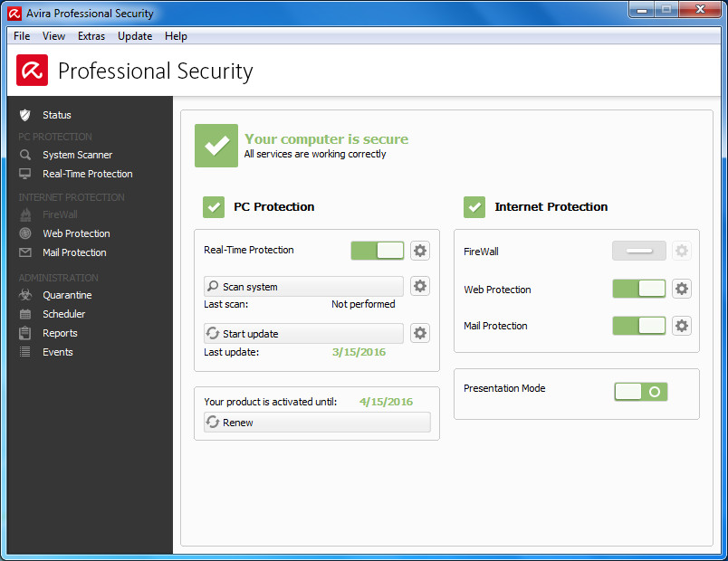Click the Scan system button
Image resolution: width=728 pixels, height=561 pixels.
(x=303, y=286)
